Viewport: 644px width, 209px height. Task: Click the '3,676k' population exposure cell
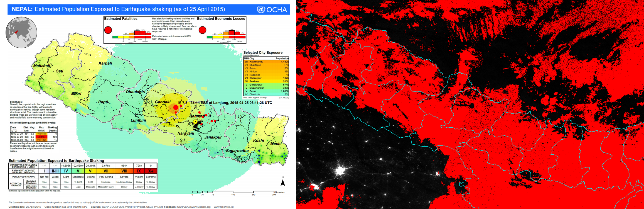[106, 166]
